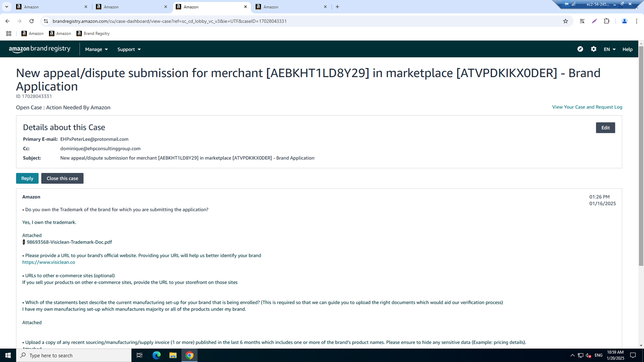
Task: Open the View Your Case and Request Log link
Action: 587,107
